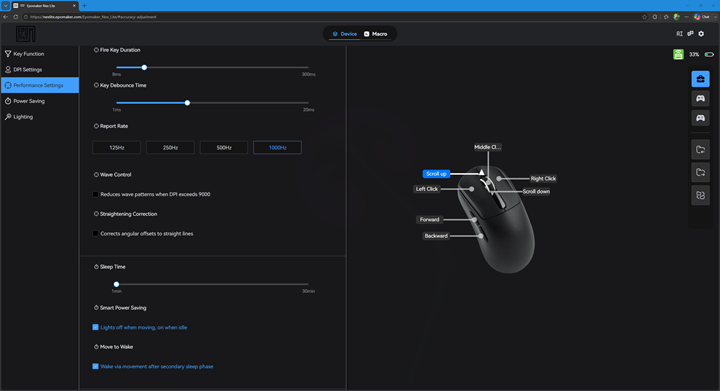Click the 30min sleep time label
The height and width of the screenshot is (391, 720).
(x=309, y=291)
